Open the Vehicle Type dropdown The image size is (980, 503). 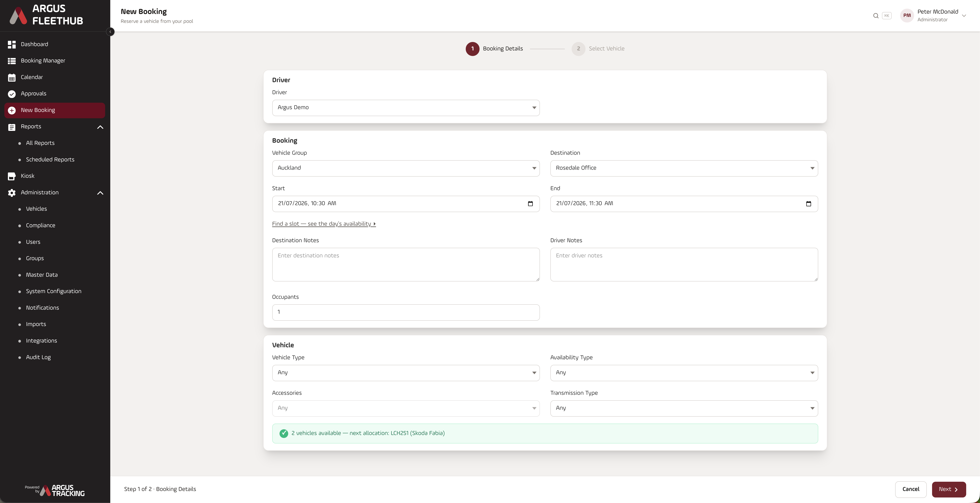tap(406, 373)
